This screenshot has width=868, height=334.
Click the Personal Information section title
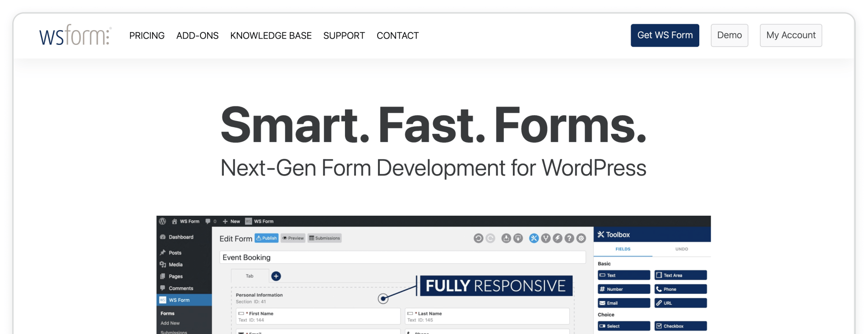coord(259,295)
